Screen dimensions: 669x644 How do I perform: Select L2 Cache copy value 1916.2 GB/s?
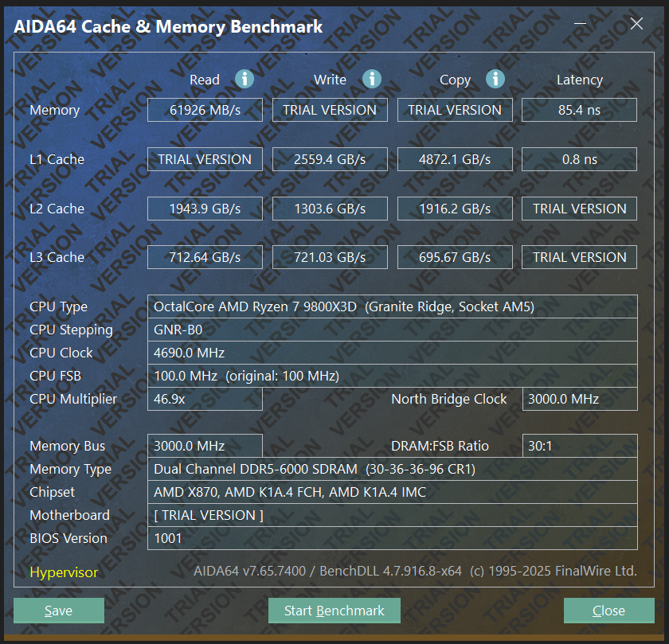coord(455,209)
